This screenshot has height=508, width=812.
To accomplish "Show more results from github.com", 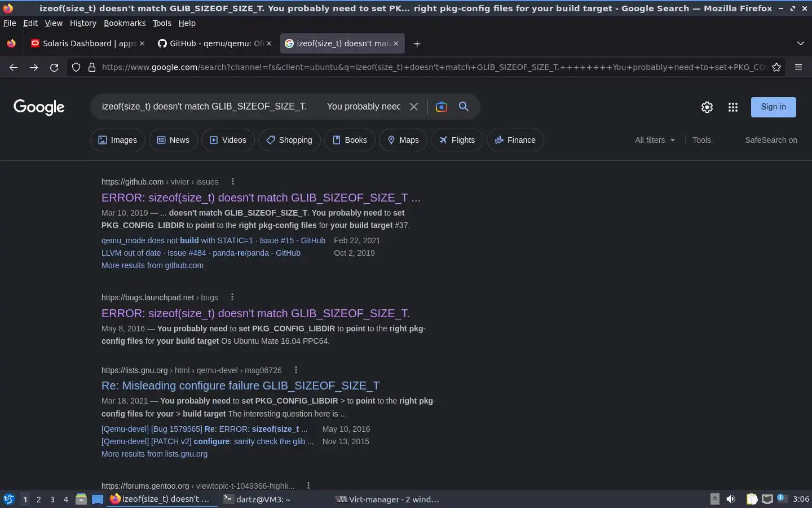I will coord(152,265).
